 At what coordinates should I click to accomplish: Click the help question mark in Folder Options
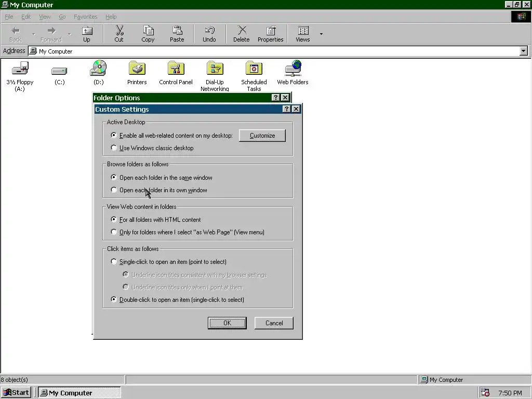point(275,98)
